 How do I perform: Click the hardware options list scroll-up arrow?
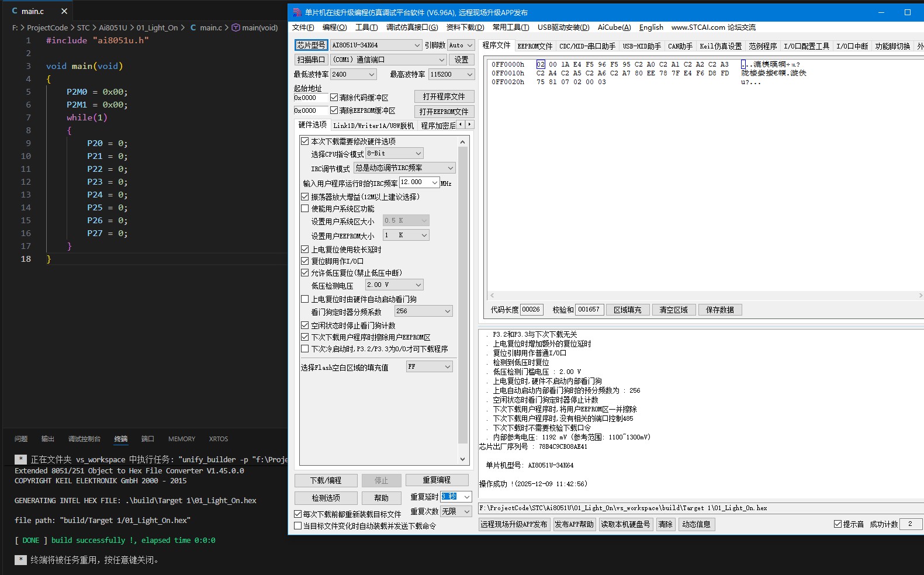[463, 142]
